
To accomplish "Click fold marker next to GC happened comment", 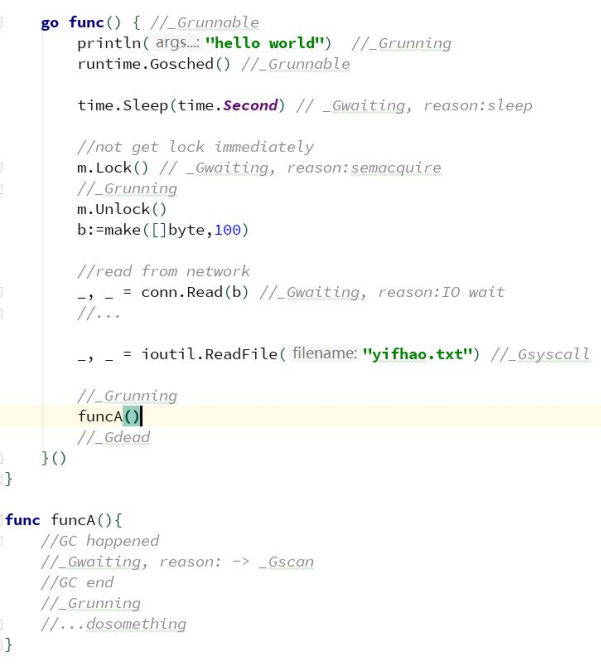I will 4,540.
